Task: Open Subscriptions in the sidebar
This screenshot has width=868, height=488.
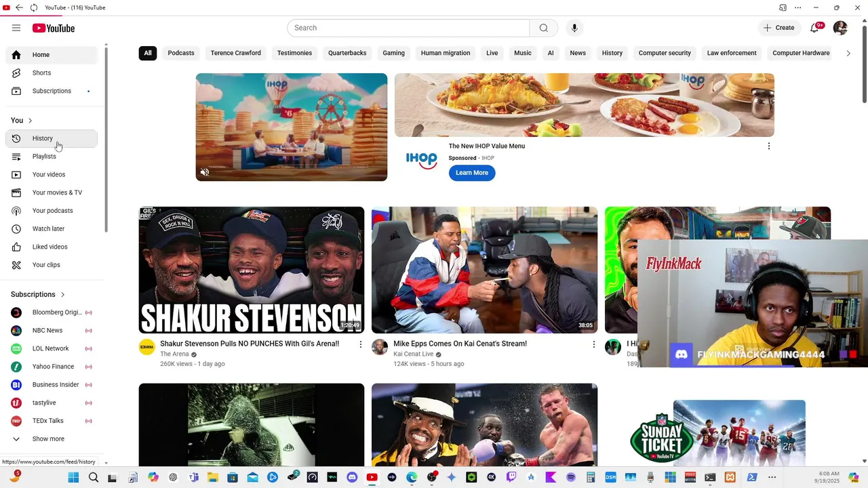Action: coord(52,91)
